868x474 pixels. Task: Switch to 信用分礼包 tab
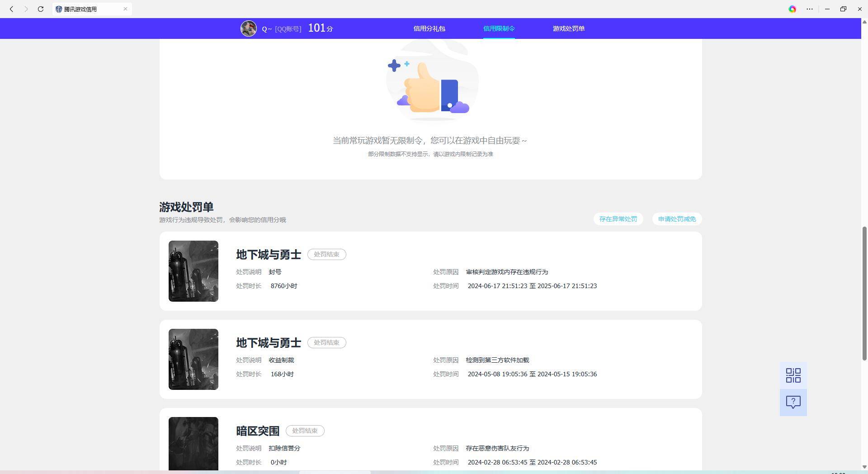tap(429, 28)
